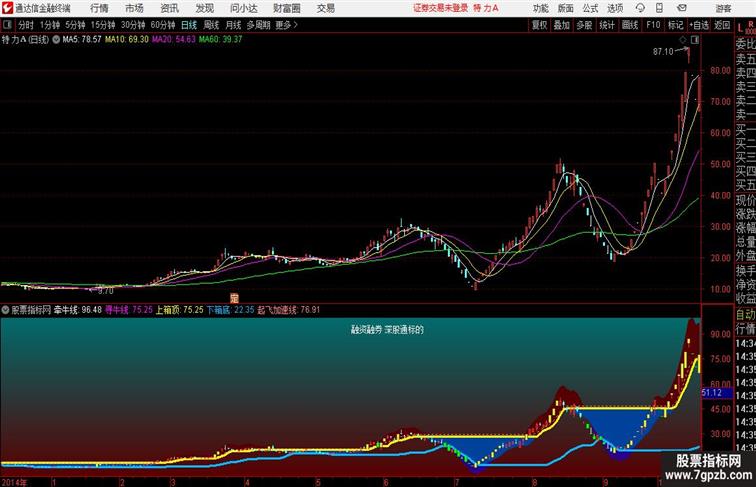The image size is (756, 487).
Task: Click the mobile phone icon
Action: [659, 8]
